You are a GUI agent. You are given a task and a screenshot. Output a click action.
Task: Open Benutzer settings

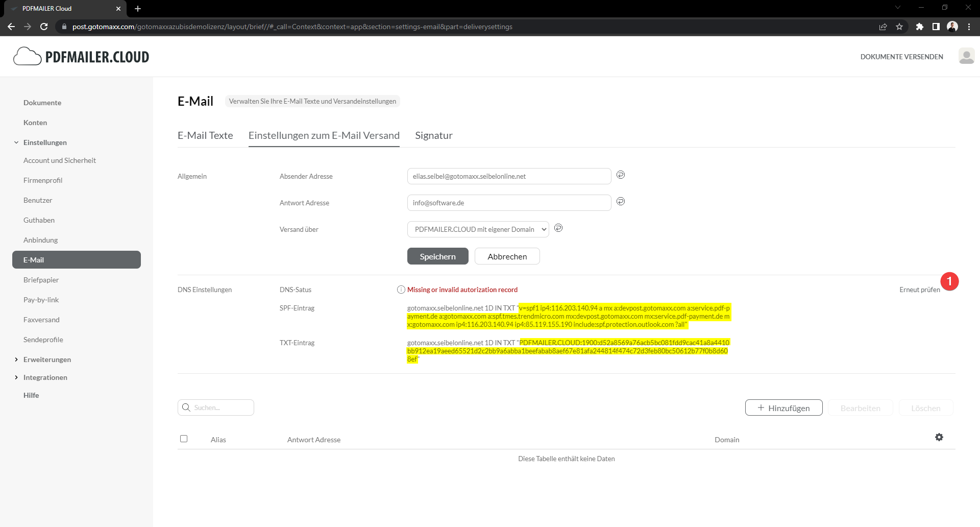pos(38,200)
